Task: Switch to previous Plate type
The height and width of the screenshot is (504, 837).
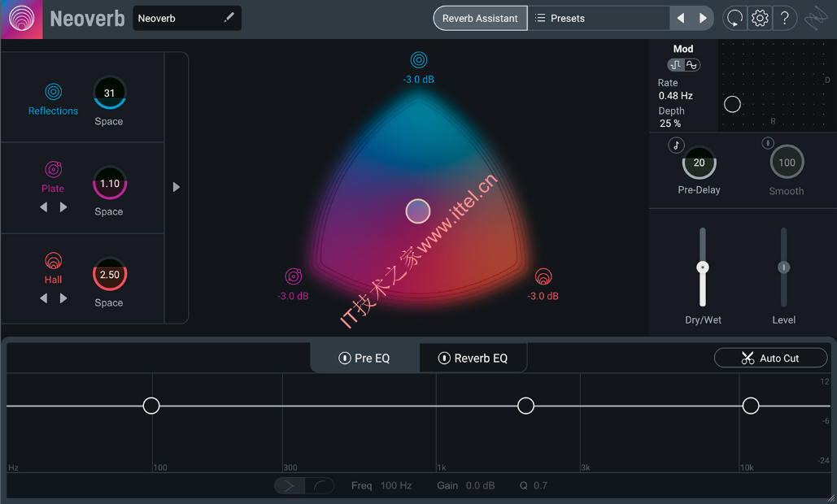Action: pyautogui.click(x=44, y=207)
